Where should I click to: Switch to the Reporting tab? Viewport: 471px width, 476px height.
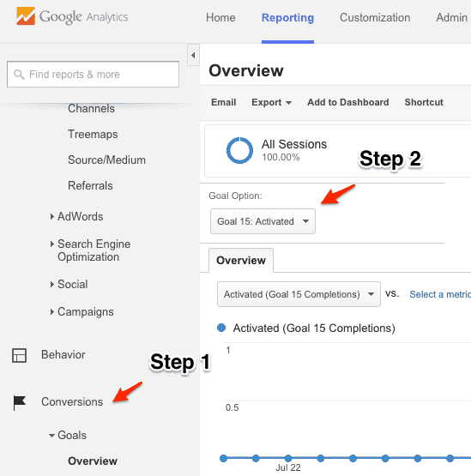coord(287,18)
